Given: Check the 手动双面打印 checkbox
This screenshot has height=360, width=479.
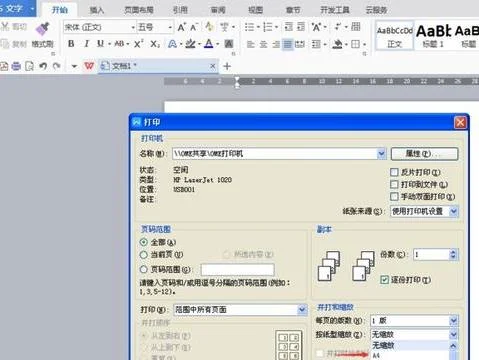Looking at the screenshot, I should [x=394, y=196].
